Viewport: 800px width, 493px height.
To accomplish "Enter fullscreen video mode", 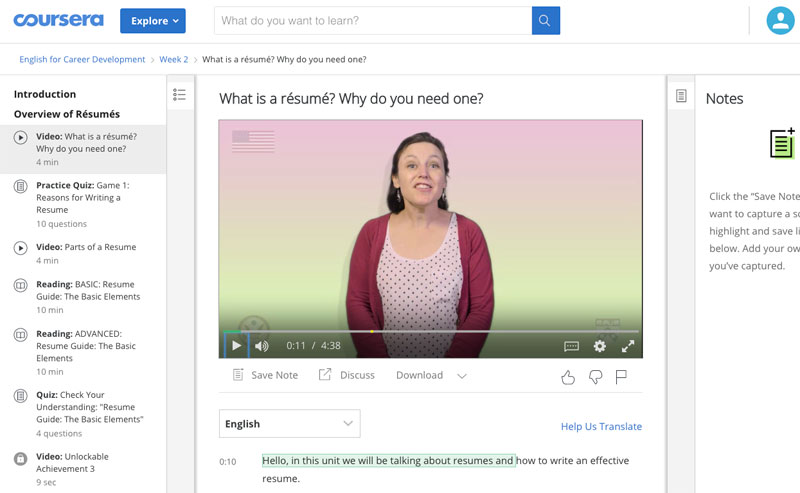I will (628, 346).
